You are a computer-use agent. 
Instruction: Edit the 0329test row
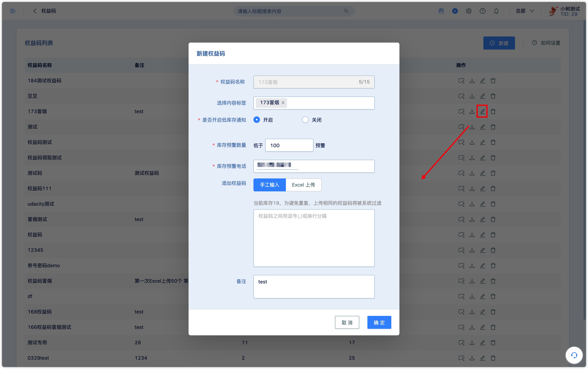[x=482, y=358]
